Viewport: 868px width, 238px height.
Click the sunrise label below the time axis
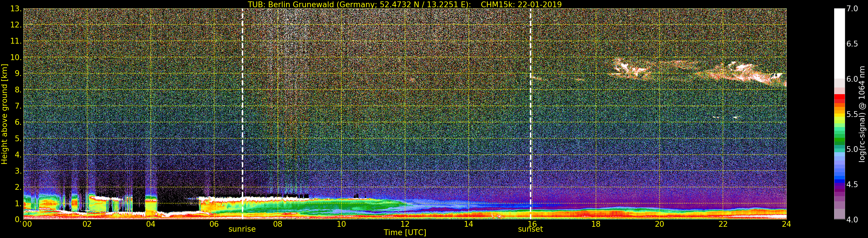coord(242,229)
